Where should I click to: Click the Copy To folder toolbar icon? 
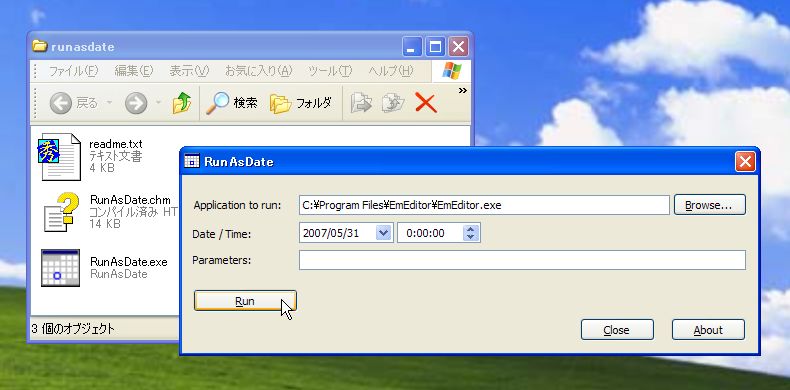393,103
